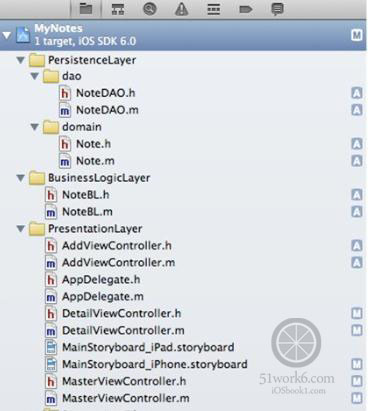Screen dimensions: 368x411
Task: Collapse the dao group triangle
Action: point(35,76)
